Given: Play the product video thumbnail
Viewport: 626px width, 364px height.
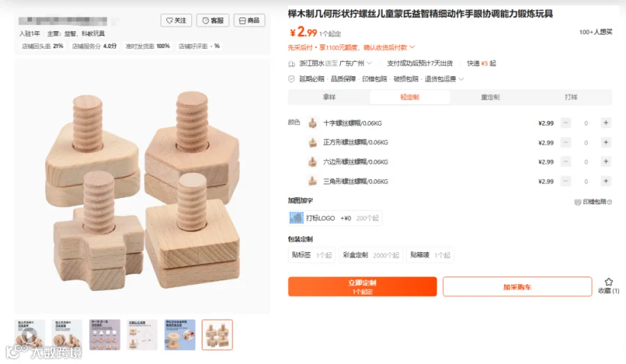Looking at the screenshot, I should point(29,335).
